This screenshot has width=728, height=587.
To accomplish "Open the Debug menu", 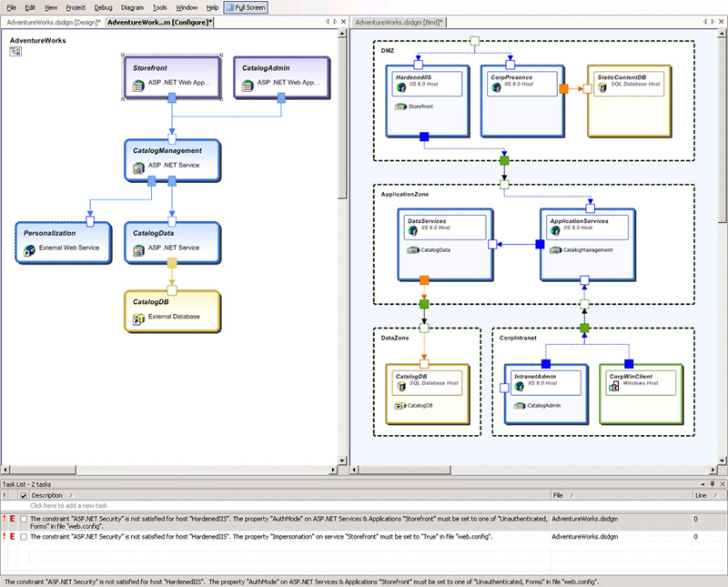I will [103, 7].
